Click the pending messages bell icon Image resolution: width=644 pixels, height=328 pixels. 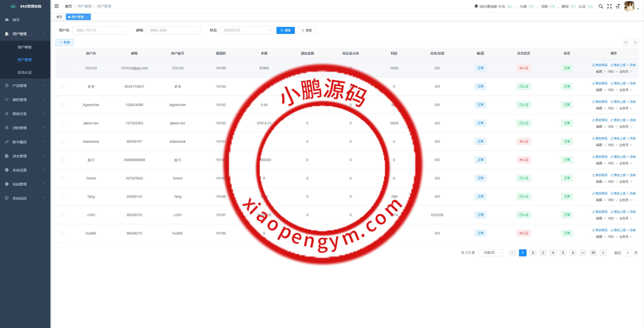click(x=476, y=6)
